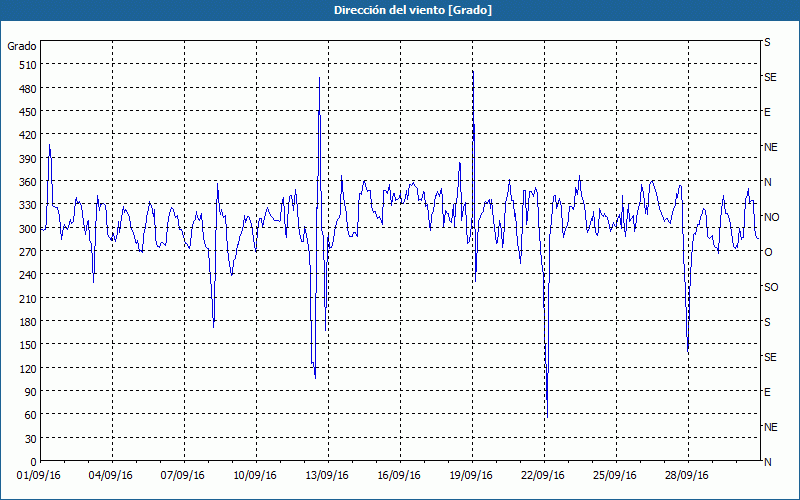Select the 13/09/16 date label
Screen dimensions: 800x500
(327, 476)
